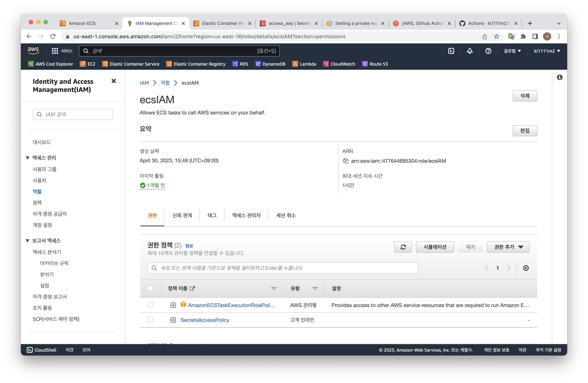
Task: Focus the AWS top search box
Action: 179,51
